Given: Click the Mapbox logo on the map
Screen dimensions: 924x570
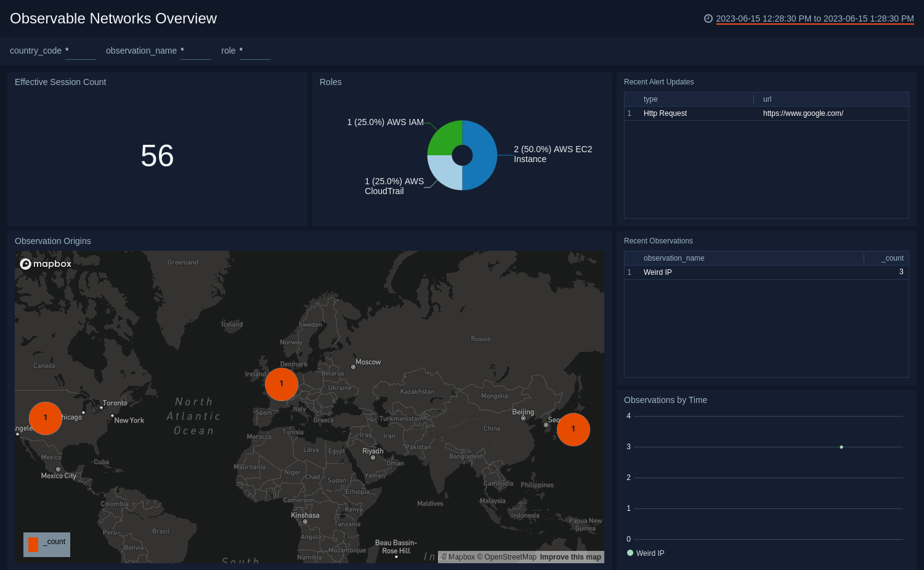Looking at the screenshot, I should 45,263.
